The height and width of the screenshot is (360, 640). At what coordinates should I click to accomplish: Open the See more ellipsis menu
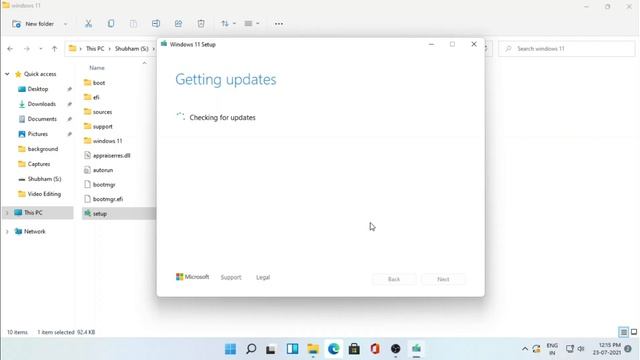tap(279, 24)
